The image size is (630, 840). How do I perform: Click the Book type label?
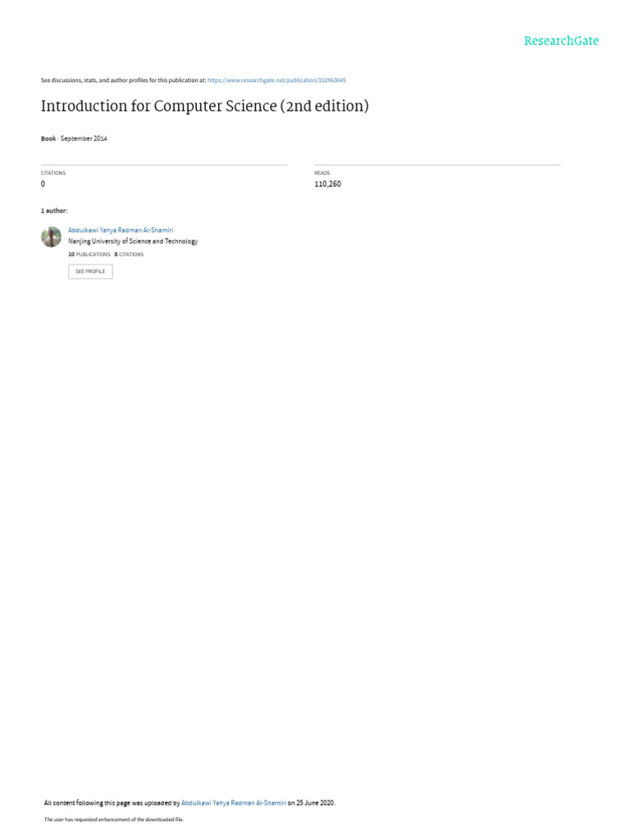tap(48, 139)
